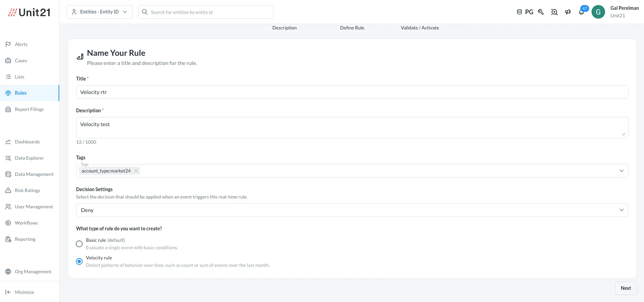
Task: Focus the Title field with Velocity rtr
Action: [352, 92]
